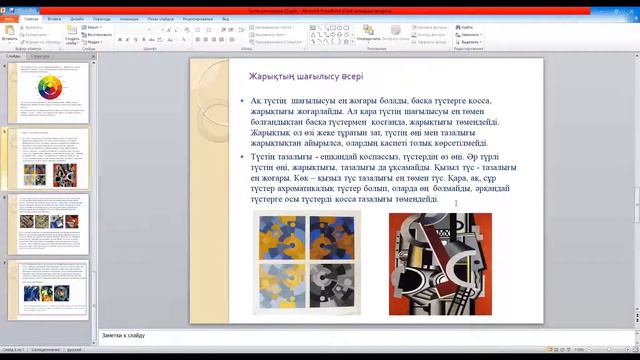Click the Восстановить button
The image size is (640, 360).
[97, 35]
